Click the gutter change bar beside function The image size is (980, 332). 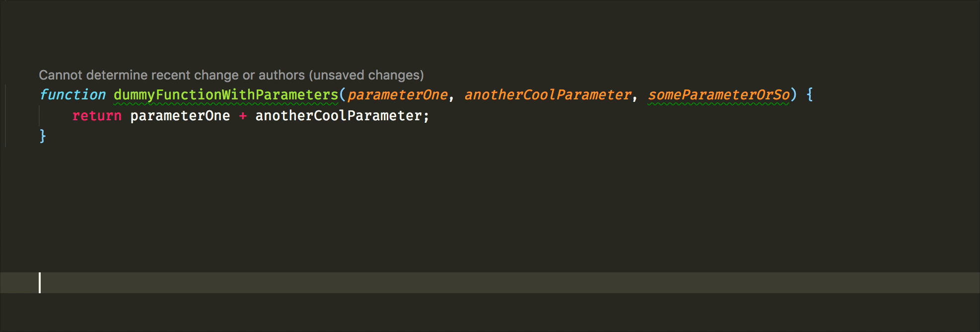coord(5,115)
